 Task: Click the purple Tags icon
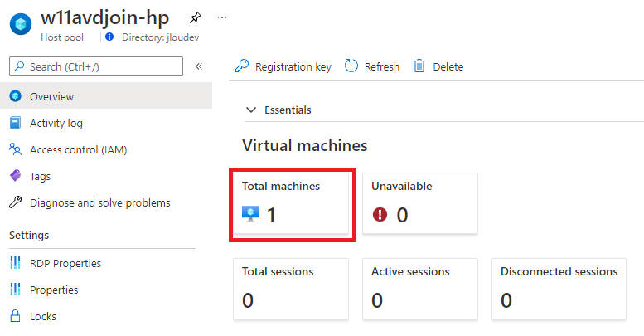(15, 176)
